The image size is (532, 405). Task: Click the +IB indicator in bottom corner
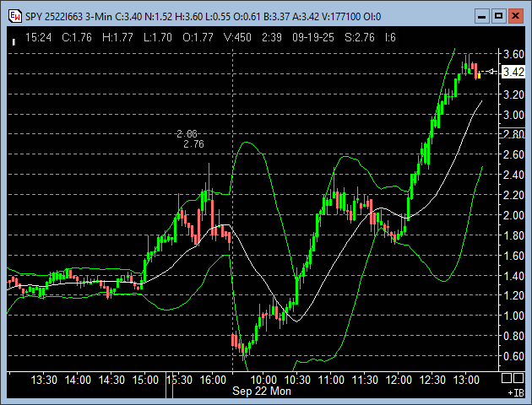pyautogui.click(x=514, y=392)
